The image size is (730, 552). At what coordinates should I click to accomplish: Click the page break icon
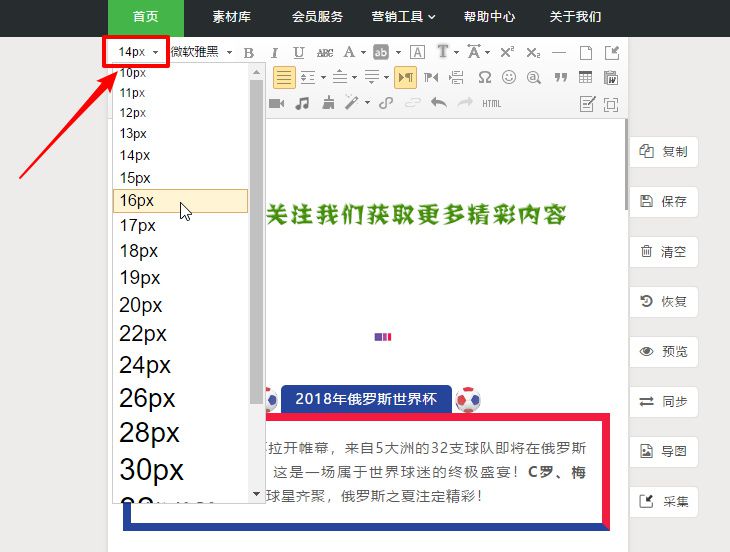click(x=456, y=77)
